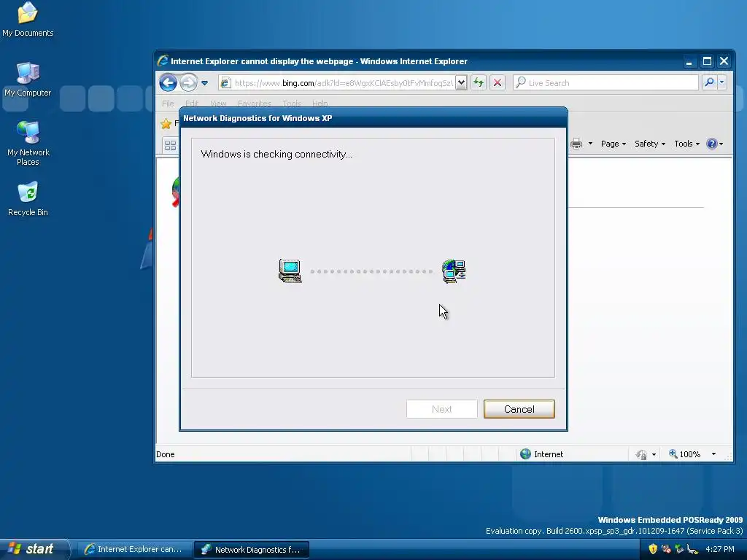
Task: Select the My Computer desktop icon
Action: [x=28, y=79]
